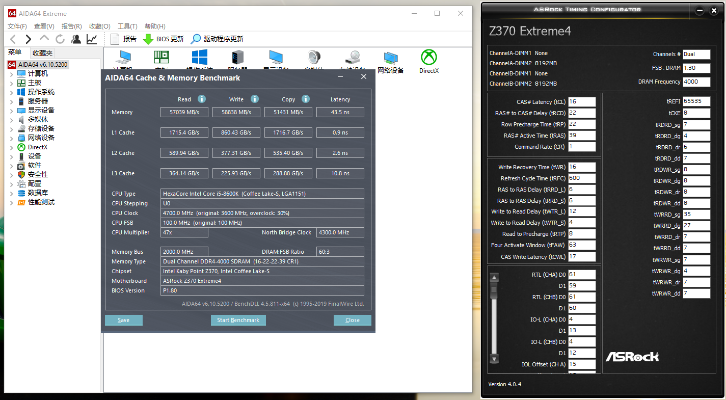Viewport: 726px width, 400px height.
Task: Click the Write info icon in benchmark
Action: [x=255, y=99]
